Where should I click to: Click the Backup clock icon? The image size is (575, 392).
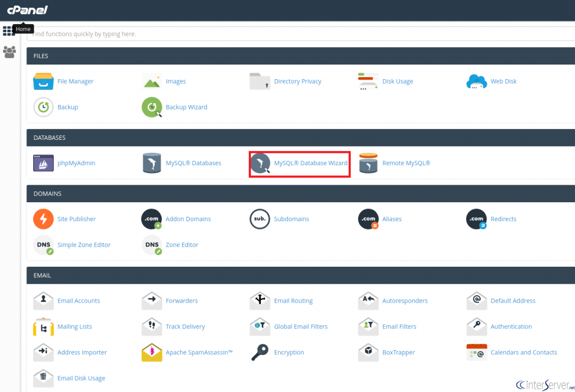(43, 107)
